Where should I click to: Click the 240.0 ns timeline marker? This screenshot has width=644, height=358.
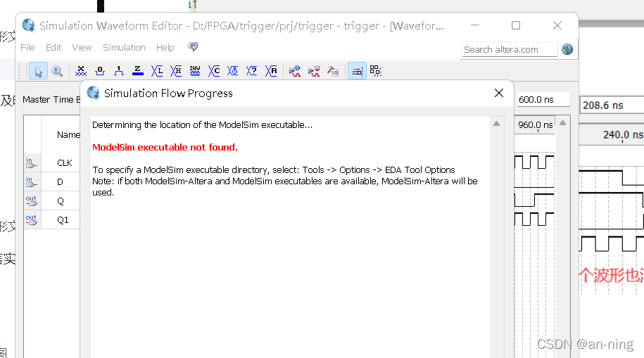click(x=623, y=135)
